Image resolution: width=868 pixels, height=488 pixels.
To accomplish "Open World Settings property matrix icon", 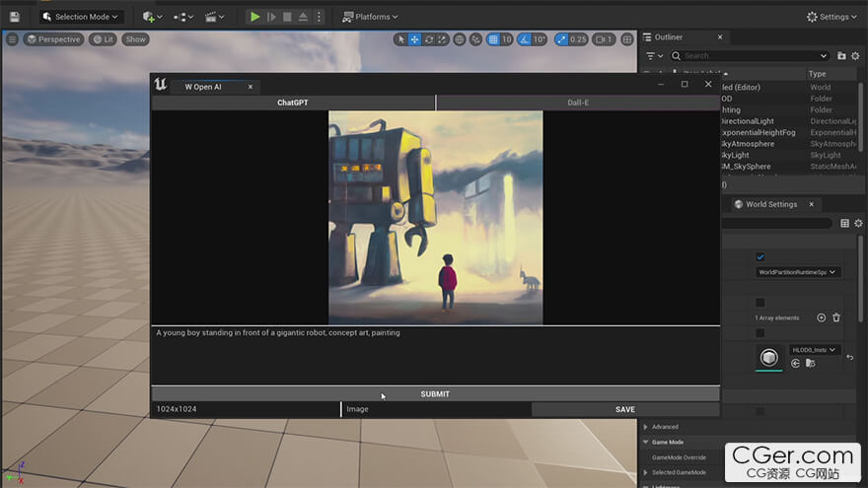I will (x=844, y=223).
